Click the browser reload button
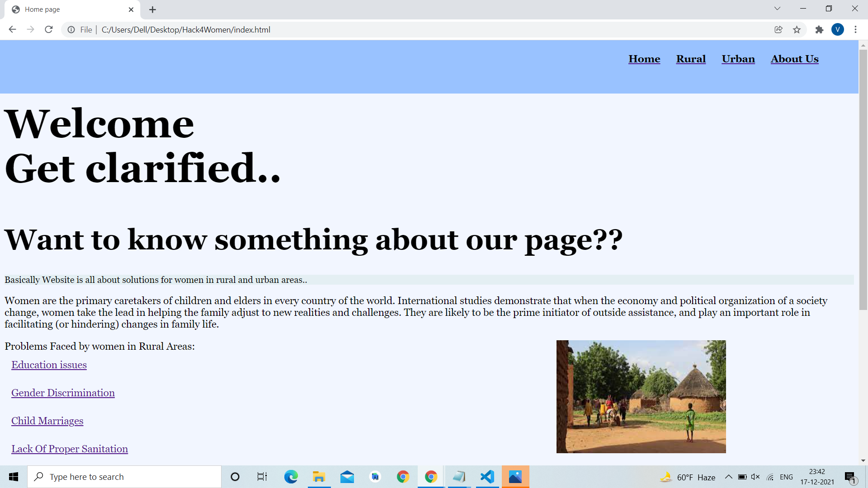Screen dimensions: 868x488 point(49,29)
